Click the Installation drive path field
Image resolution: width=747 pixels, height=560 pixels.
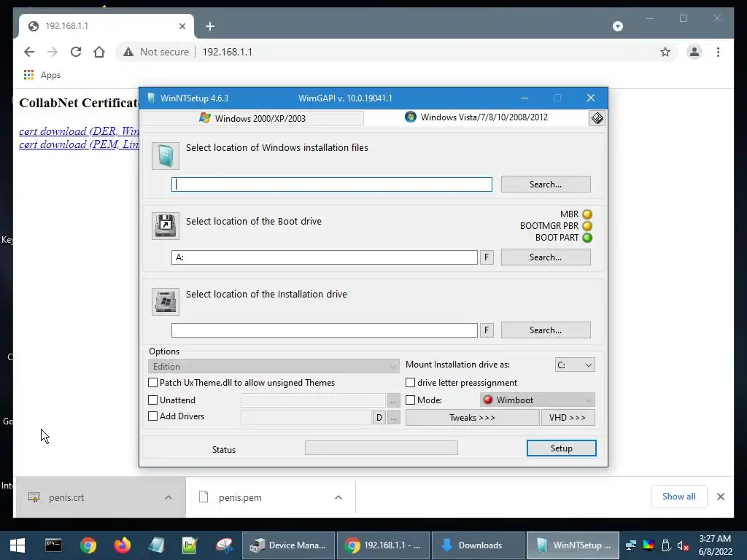click(x=325, y=330)
